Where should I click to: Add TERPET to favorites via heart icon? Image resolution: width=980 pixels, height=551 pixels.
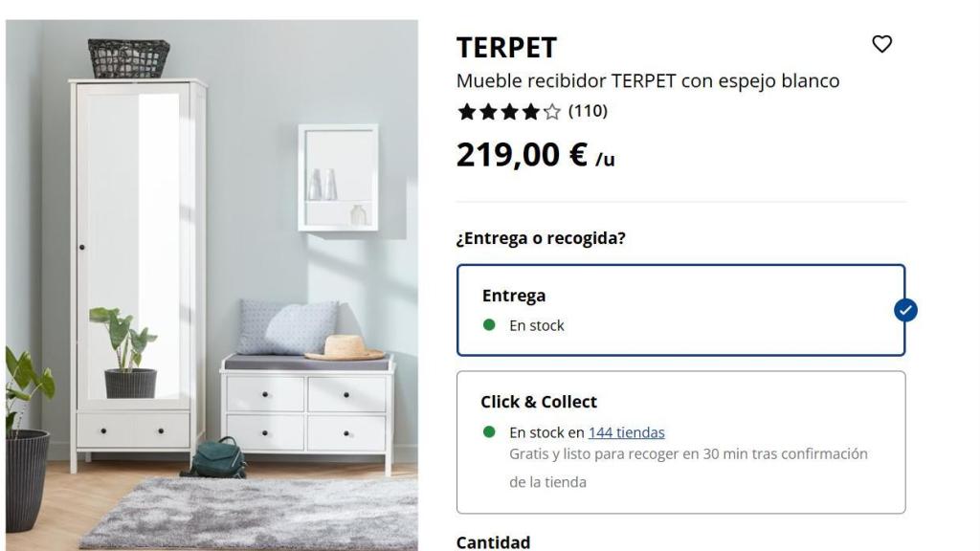pos(881,44)
